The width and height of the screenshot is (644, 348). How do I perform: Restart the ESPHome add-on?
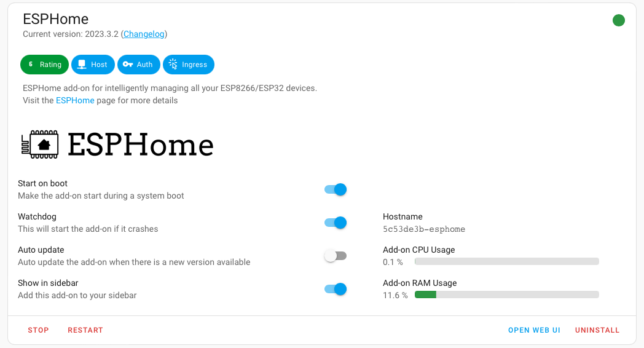pyautogui.click(x=85, y=330)
